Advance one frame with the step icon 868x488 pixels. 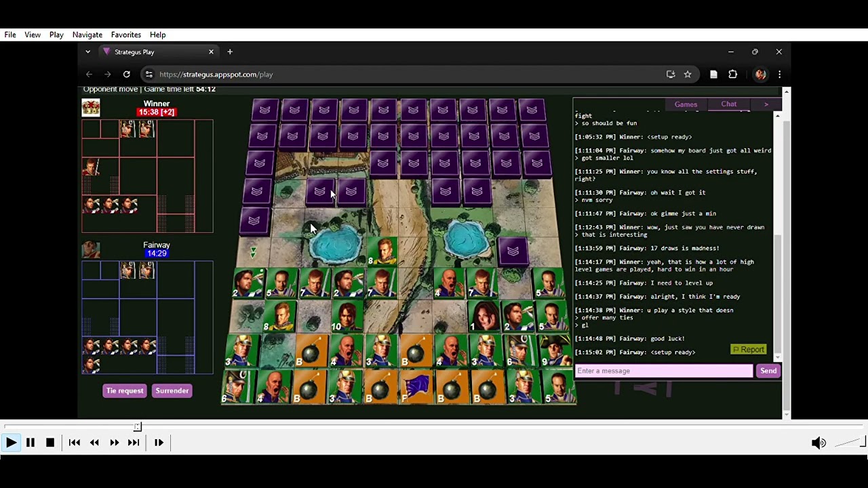(159, 443)
